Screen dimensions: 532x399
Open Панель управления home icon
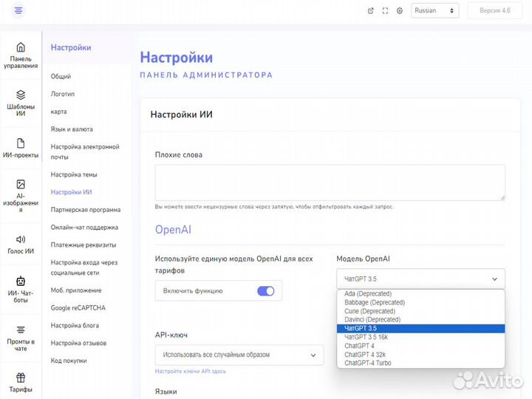point(21,47)
